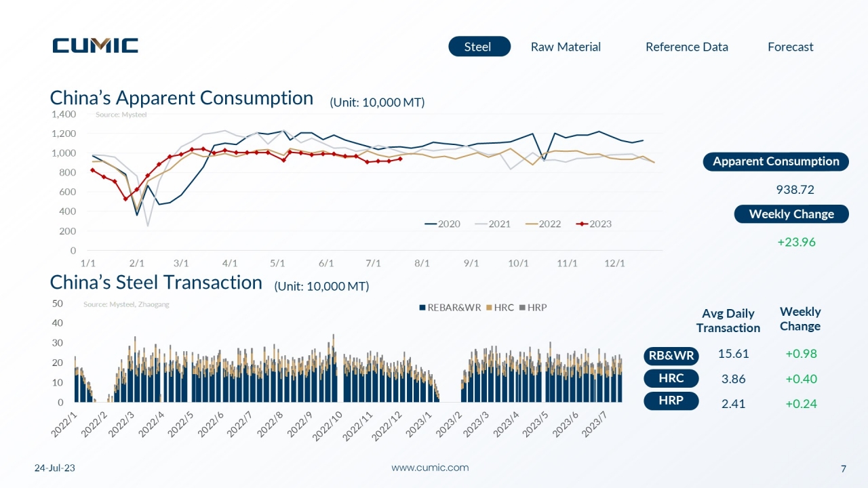
Task: Click the Apparent Consumption label button
Action: coord(776,161)
